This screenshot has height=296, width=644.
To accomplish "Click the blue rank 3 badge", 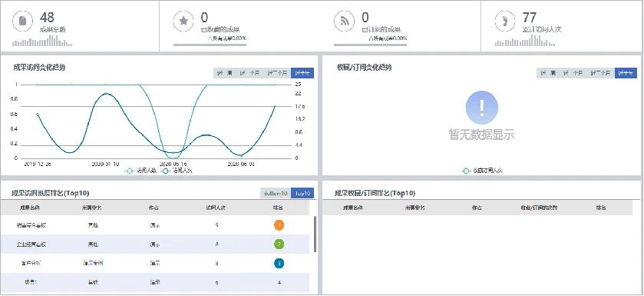I will pyautogui.click(x=279, y=263).
